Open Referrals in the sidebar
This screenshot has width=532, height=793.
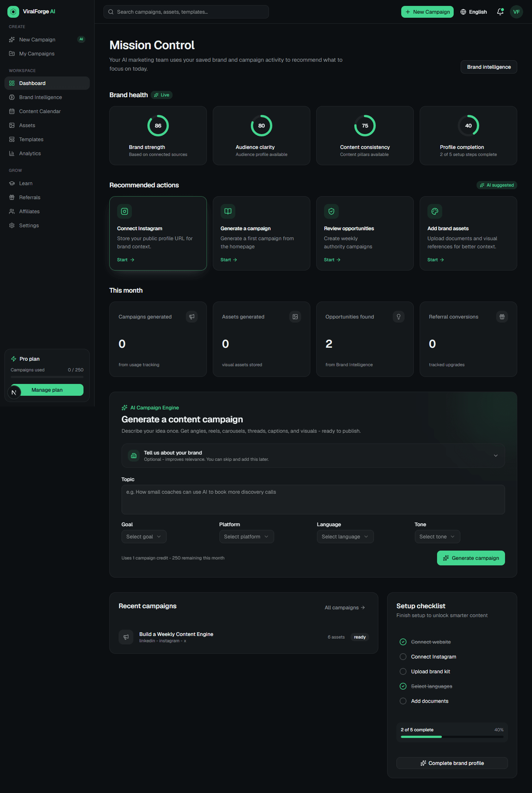pyautogui.click(x=47, y=197)
